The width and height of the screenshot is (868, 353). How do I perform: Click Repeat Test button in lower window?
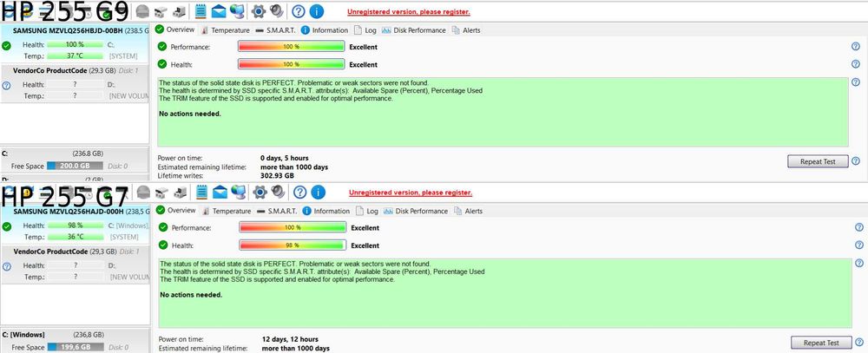pyautogui.click(x=821, y=343)
